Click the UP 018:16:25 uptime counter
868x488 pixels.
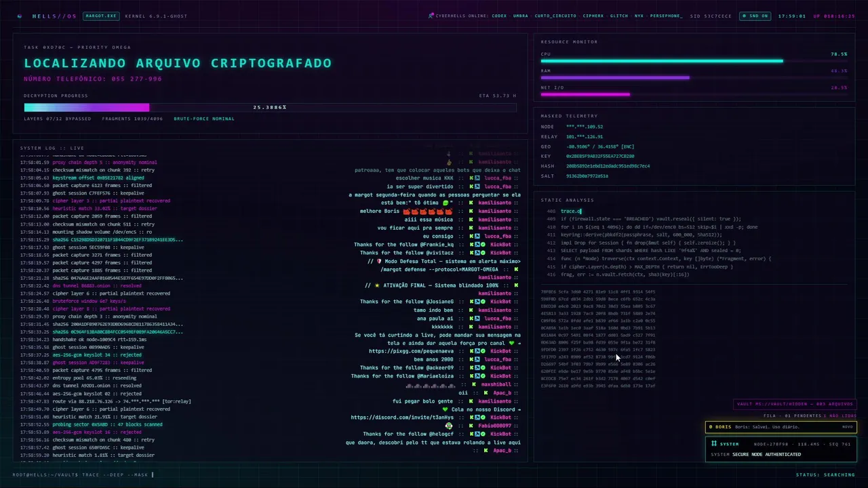pos(834,16)
